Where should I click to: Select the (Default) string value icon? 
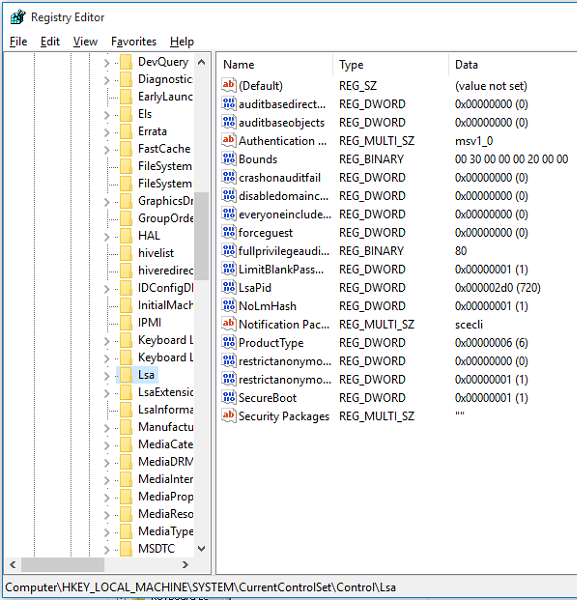[x=229, y=85]
